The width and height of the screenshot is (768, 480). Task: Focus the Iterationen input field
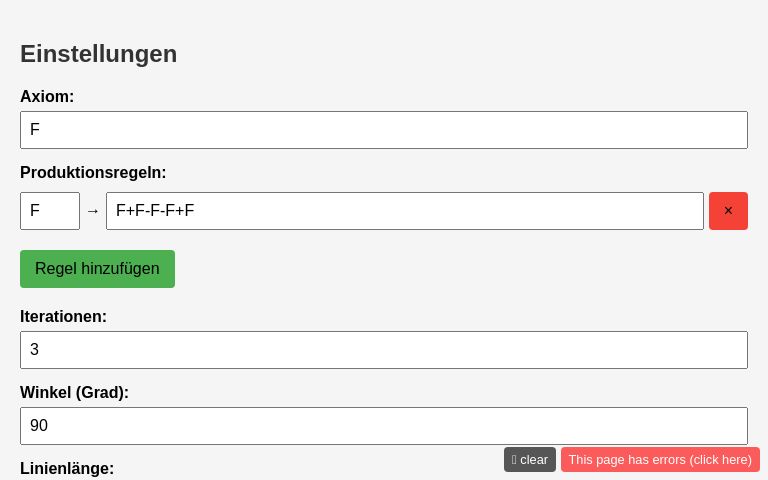(x=384, y=350)
